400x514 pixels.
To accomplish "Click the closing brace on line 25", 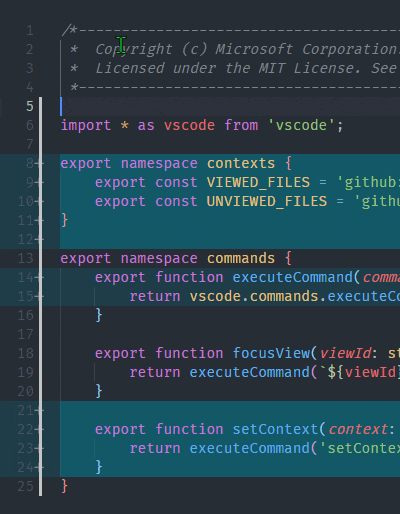I will [65, 486].
